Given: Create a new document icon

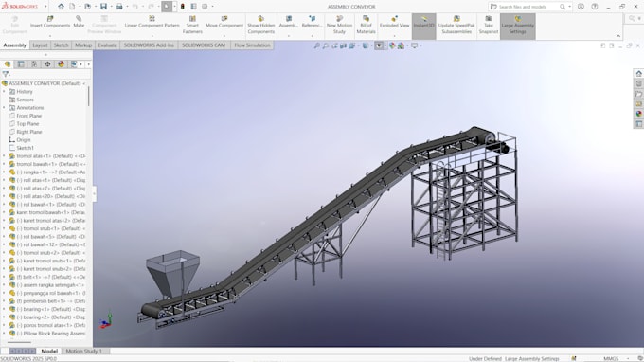Looking at the screenshot, I should 72,7.
